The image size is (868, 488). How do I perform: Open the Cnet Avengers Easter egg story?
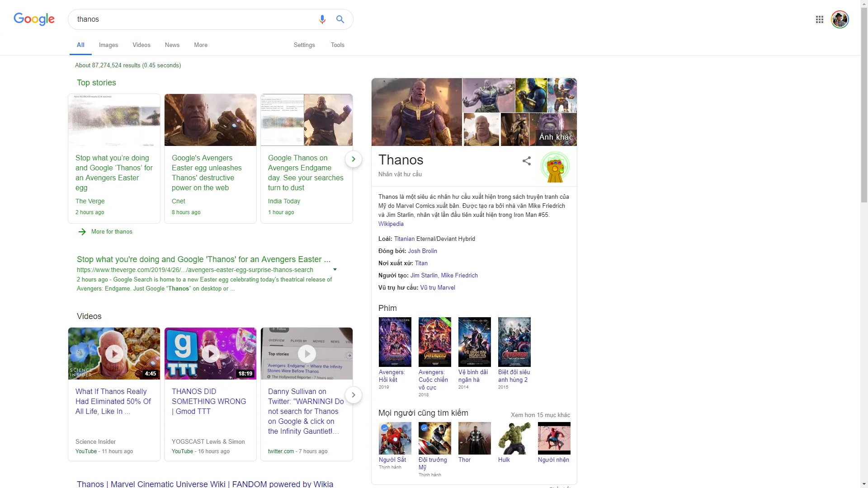[x=210, y=159]
